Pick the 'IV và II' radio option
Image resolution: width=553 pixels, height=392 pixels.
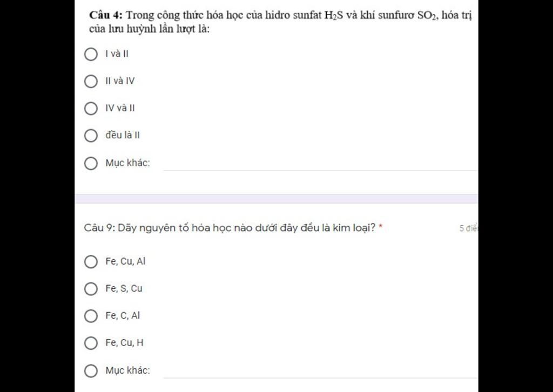[91, 108]
